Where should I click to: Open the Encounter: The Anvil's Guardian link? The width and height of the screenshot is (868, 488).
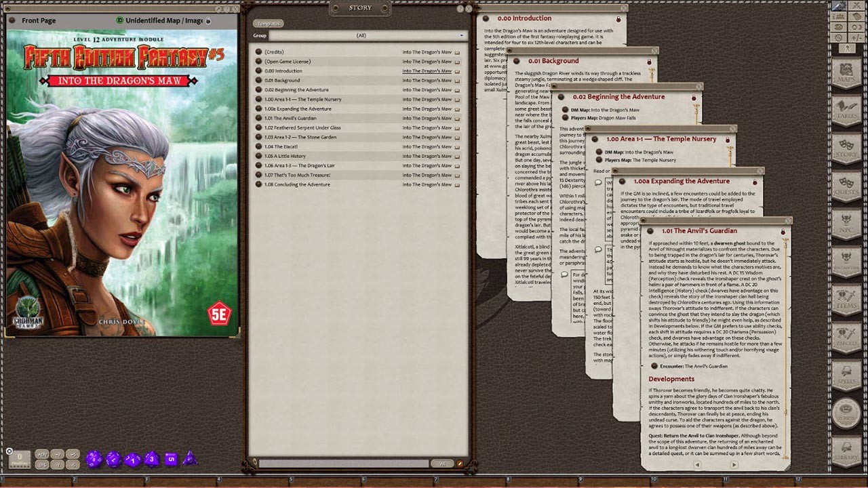694,366
